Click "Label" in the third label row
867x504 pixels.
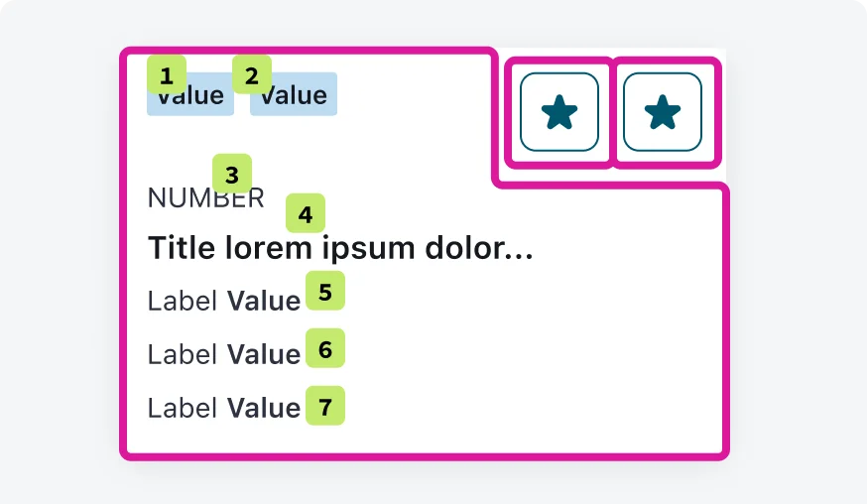[x=183, y=408]
